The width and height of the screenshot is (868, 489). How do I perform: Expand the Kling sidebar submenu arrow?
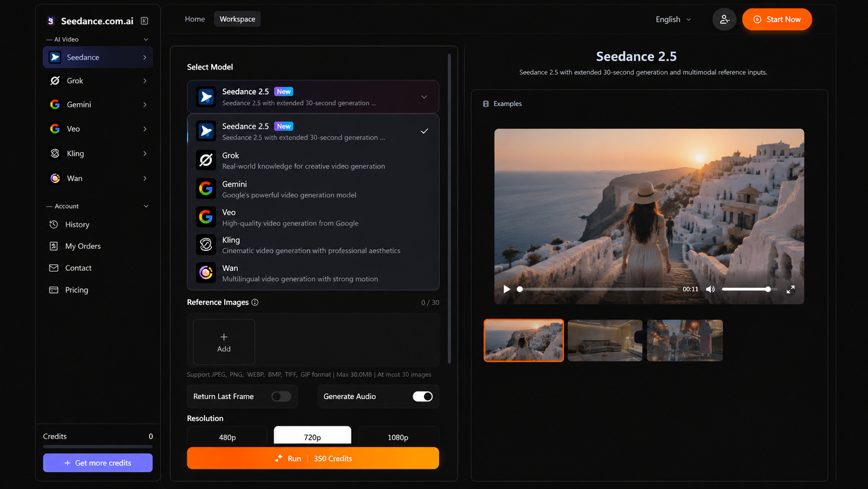[x=145, y=153]
